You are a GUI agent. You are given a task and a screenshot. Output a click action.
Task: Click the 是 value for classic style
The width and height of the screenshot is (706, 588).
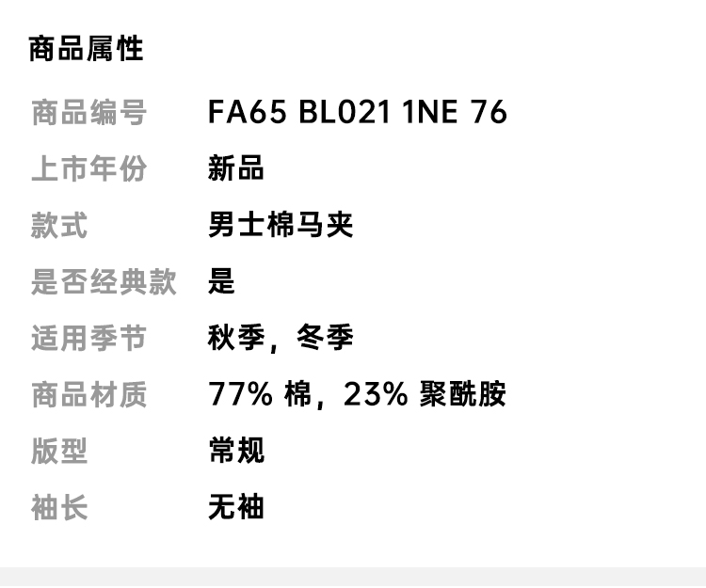pos(222,282)
